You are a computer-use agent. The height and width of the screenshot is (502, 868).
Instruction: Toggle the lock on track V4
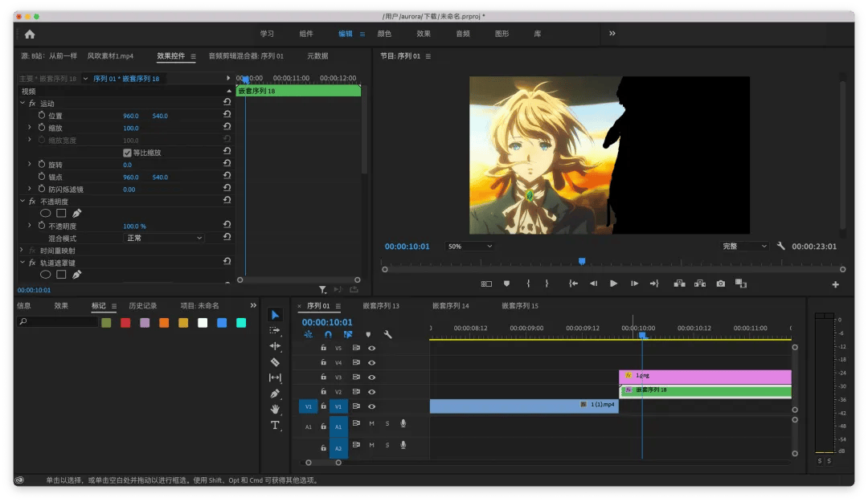click(x=323, y=362)
